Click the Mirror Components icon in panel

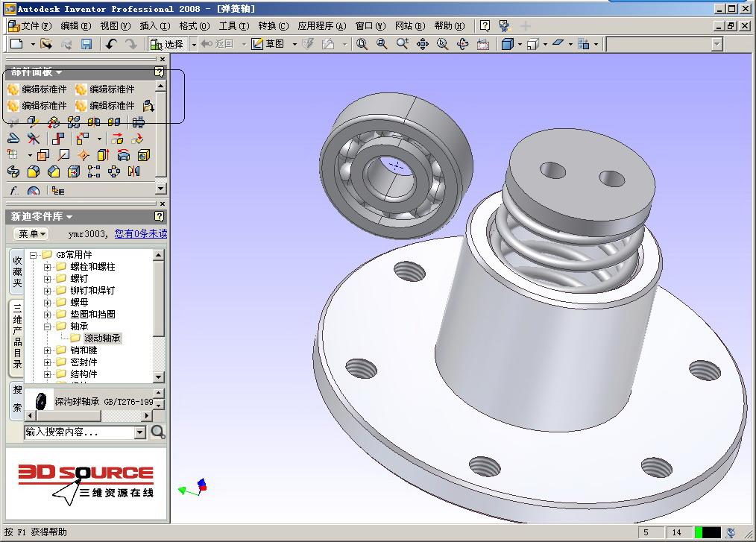[x=93, y=122]
